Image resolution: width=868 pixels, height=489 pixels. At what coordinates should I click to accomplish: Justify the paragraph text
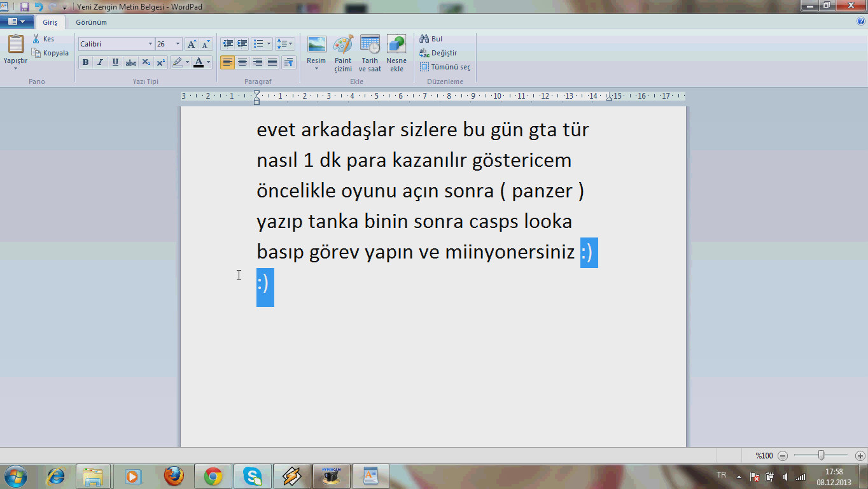point(272,62)
